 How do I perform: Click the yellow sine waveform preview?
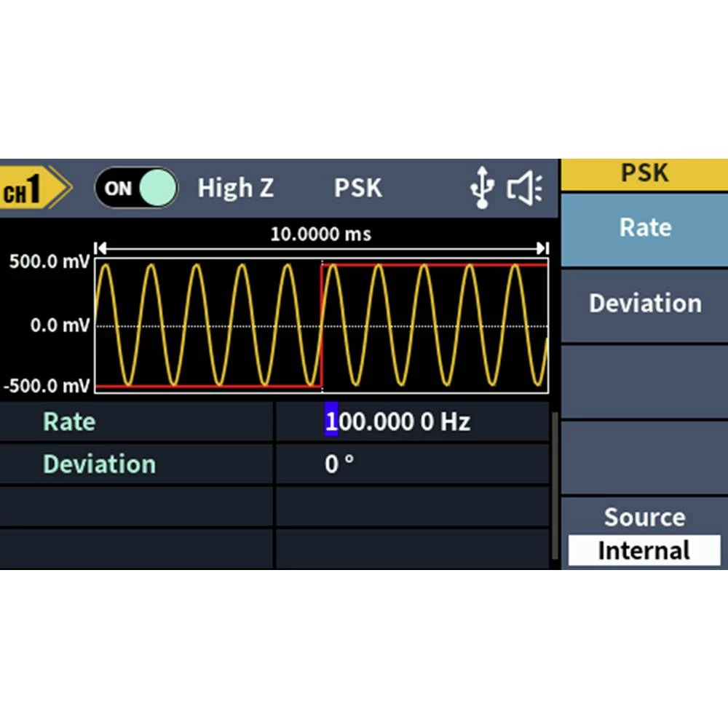[x=218, y=324]
